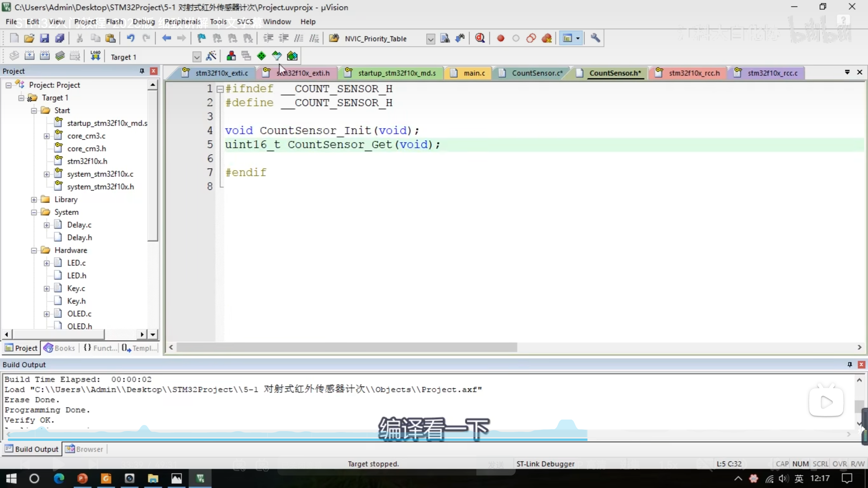Open the Target 1 dropdown
The image size is (868, 488).
tap(197, 57)
